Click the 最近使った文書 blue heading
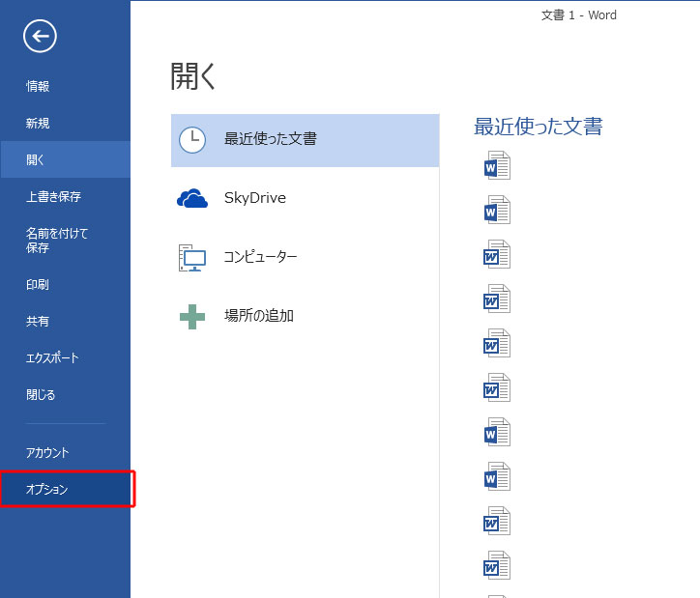The width and height of the screenshot is (700, 598). point(539,127)
